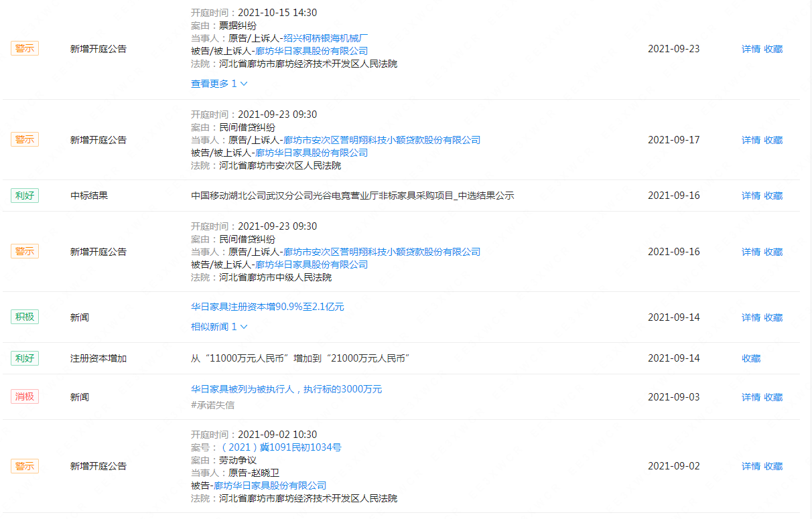Image resolution: width=812 pixels, height=519 pixels.
Task: View 详情 for the 2021-09-16 court announcement
Action: [751, 252]
